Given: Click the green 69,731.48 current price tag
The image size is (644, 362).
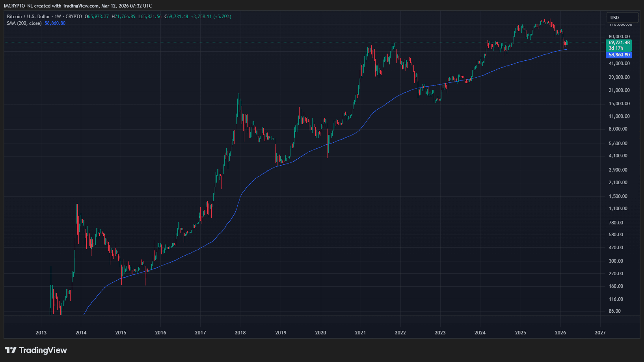Looking at the screenshot, I should [x=619, y=43].
